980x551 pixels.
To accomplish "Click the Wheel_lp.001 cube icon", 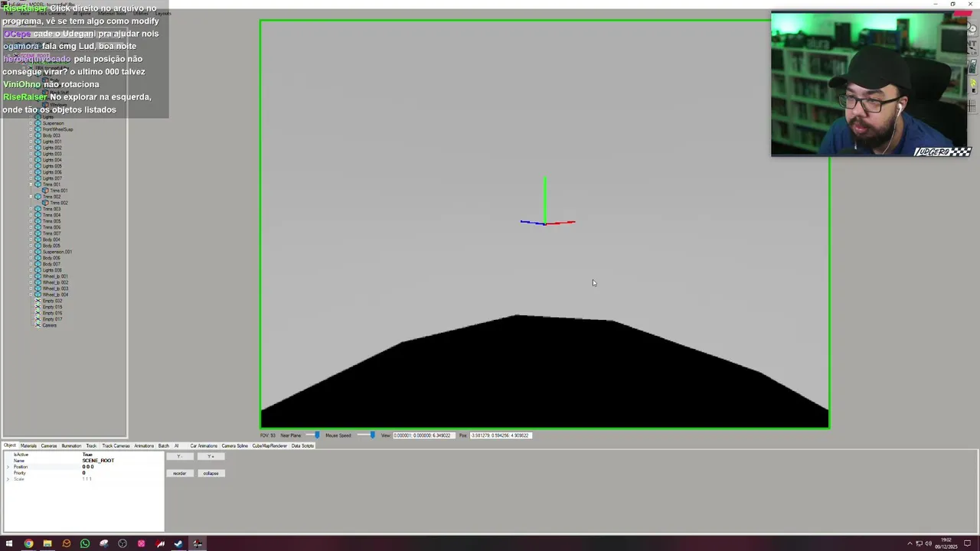I will coord(38,276).
